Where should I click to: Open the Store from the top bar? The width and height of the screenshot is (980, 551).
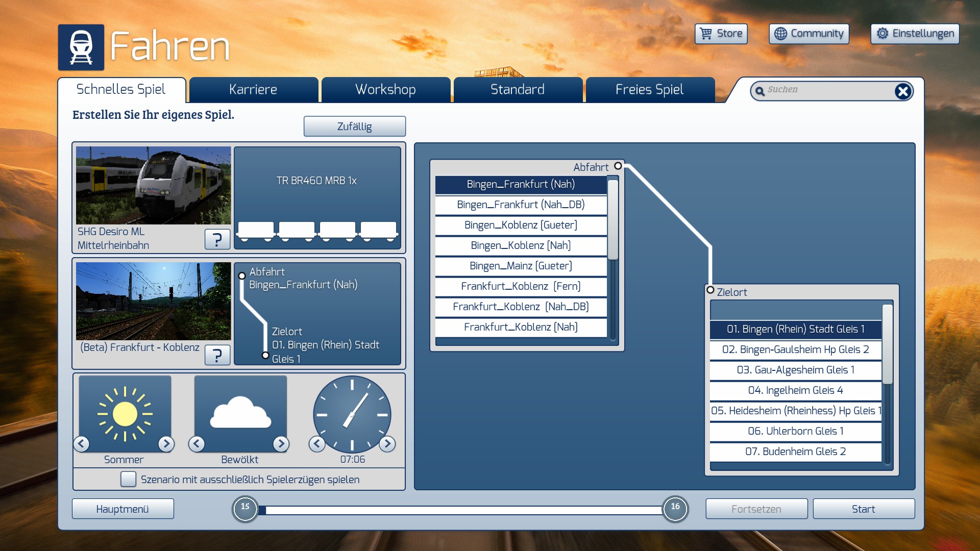tap(721, 34)
